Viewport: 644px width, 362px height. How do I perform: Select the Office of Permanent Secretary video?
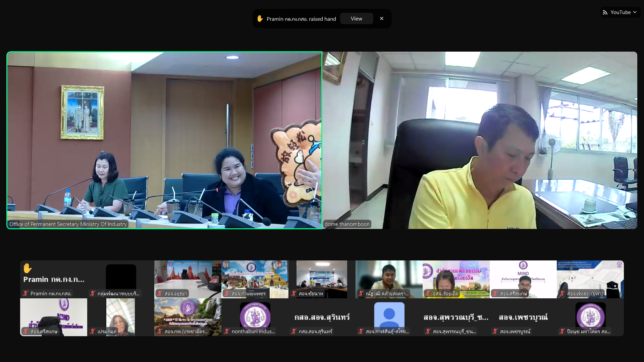164,140
